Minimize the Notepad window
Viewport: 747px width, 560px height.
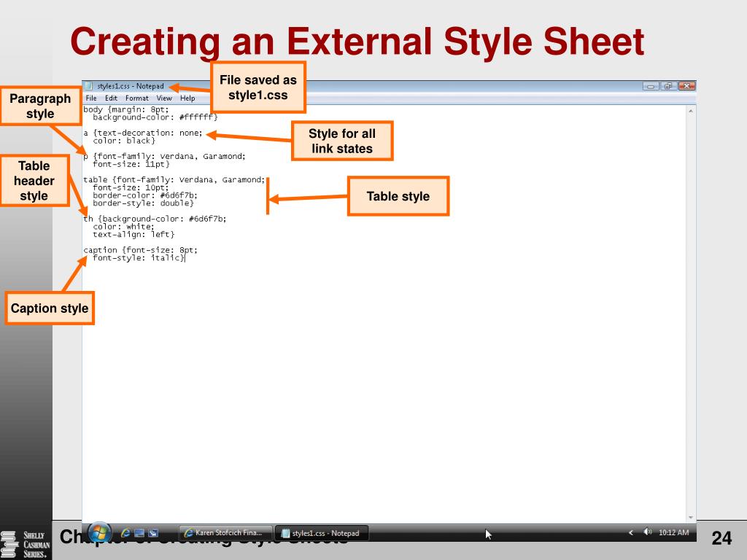click(x=651, y=86)
